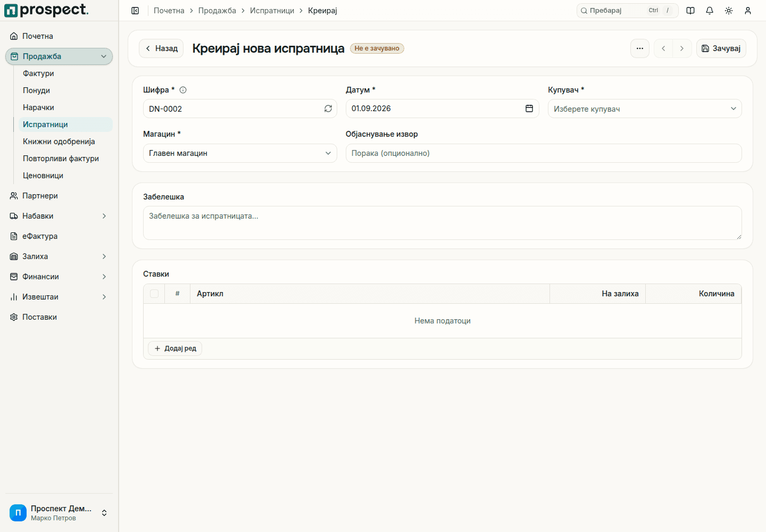The image size is (766, 532).
Task: Open Книжни одобренија in the sidebar
Action: point(65,142)
